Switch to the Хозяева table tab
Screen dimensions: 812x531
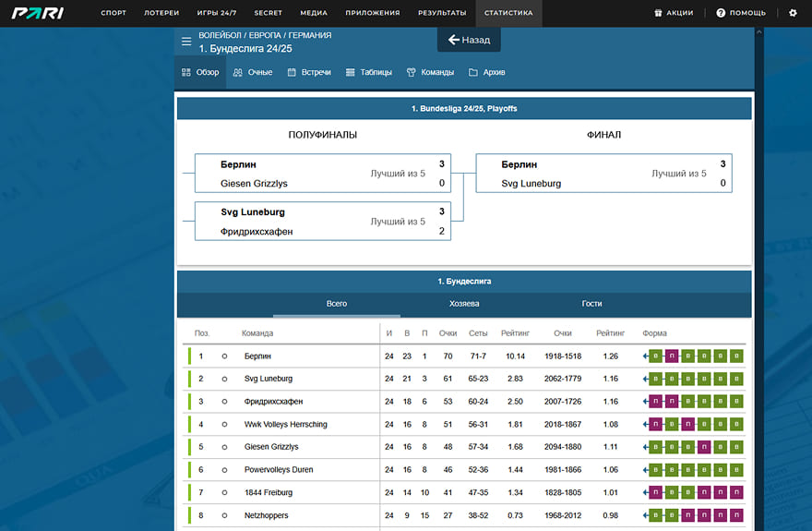tap(464, 304)
